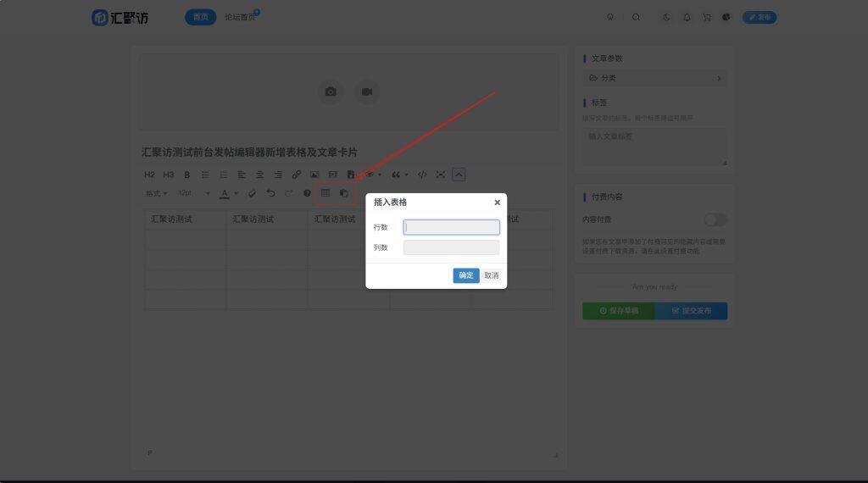This screenshot has width=868, height=483.
Task: Toggle fullscreen editor mode
Action: [441, 175]
